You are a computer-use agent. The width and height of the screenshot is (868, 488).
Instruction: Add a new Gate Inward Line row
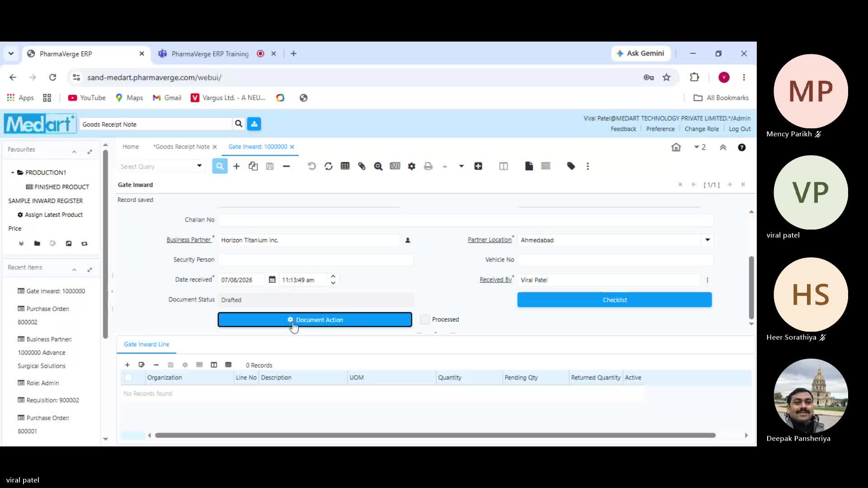coord(127,365)
